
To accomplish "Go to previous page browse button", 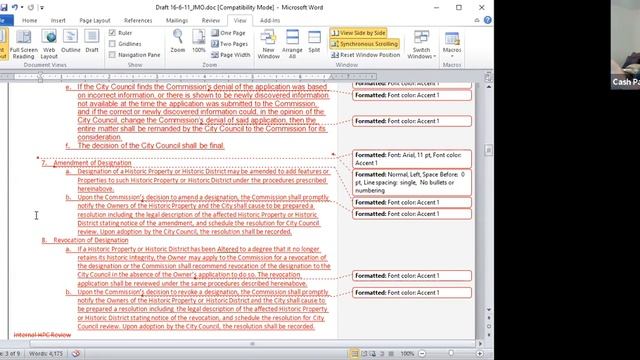I will (489, 318).
